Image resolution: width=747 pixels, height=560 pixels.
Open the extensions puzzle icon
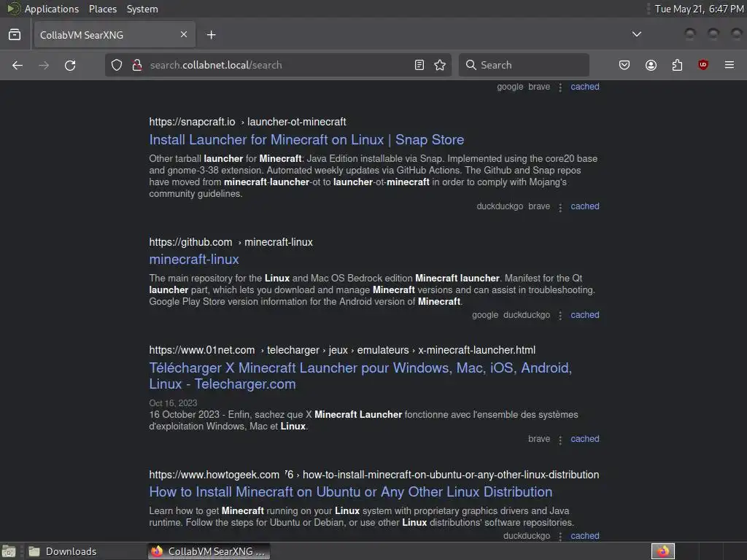[x=677, y=65]
